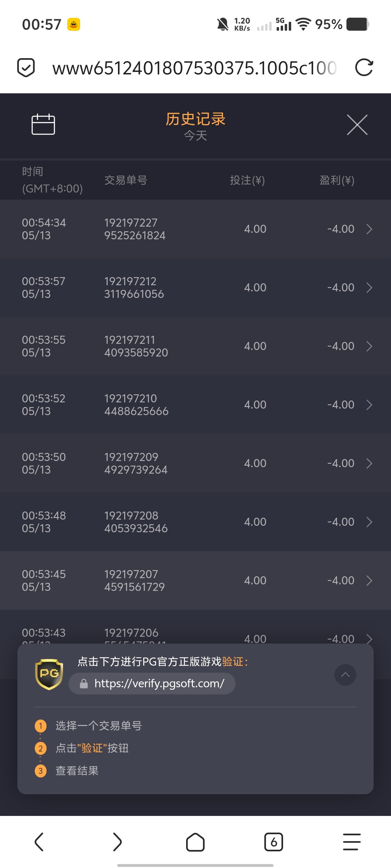The width and height of the screenshot is (391, 868).
Task: Open the browser hamburger menu
Action: 352,842
